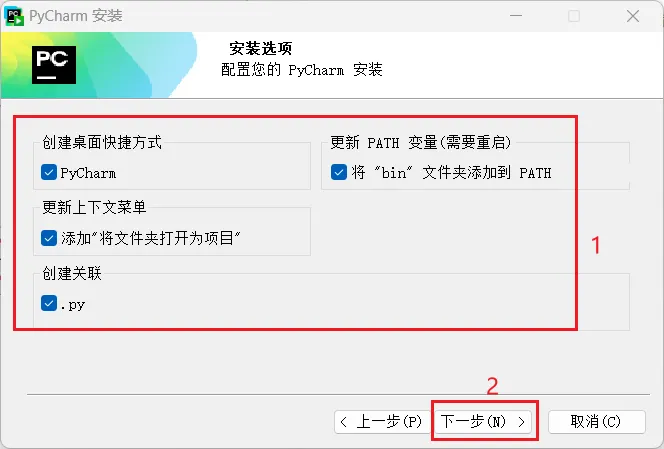Cancel installation using the 取消(C) button
Screen dimensions: 664x449
pos(597,422)
